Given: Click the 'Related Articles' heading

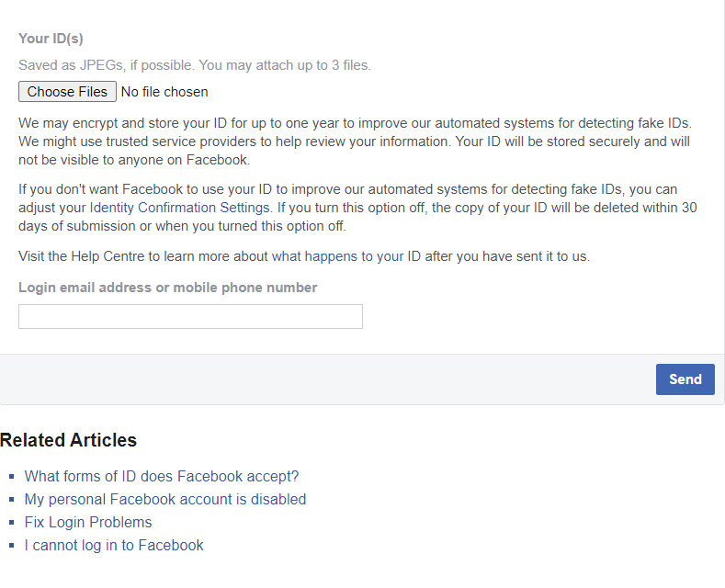Looking at the screenshot, I should (x=68, y=440).
